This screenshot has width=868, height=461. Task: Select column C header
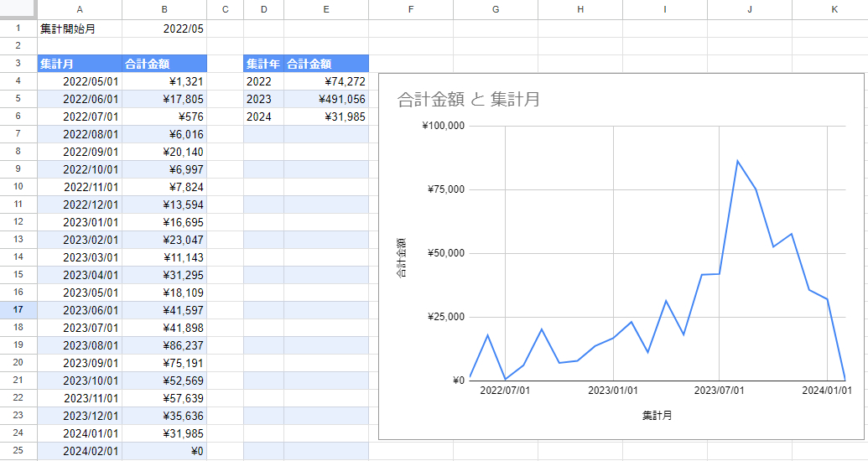[225, 9]
